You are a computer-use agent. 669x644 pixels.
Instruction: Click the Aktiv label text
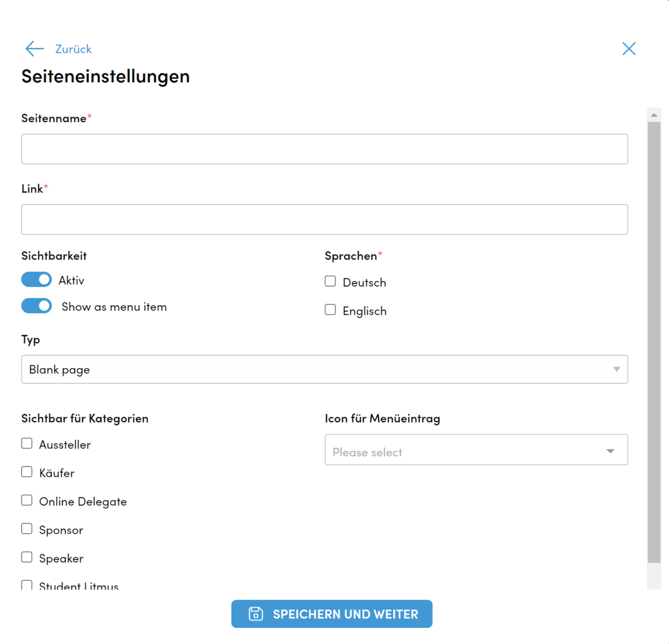72,280
